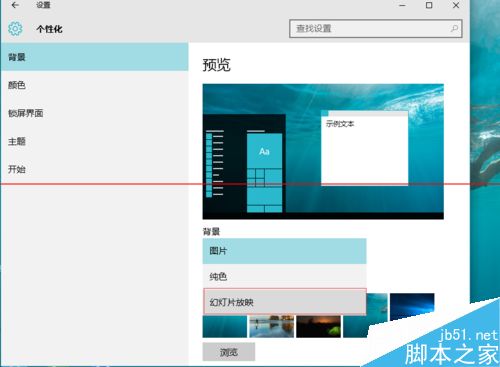Close the Settings window
Viewport: 500px width, 367px height.
pyautogui.click(x=456, y=5)
